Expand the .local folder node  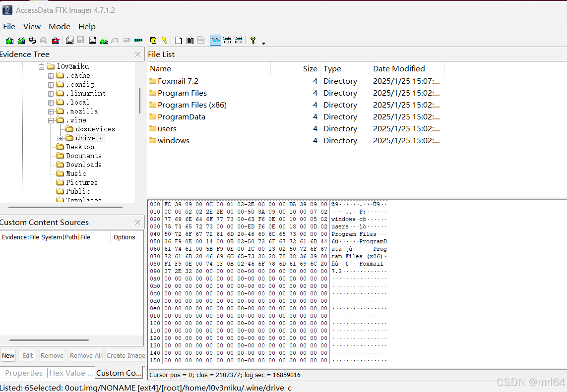[x=51, y=103]
